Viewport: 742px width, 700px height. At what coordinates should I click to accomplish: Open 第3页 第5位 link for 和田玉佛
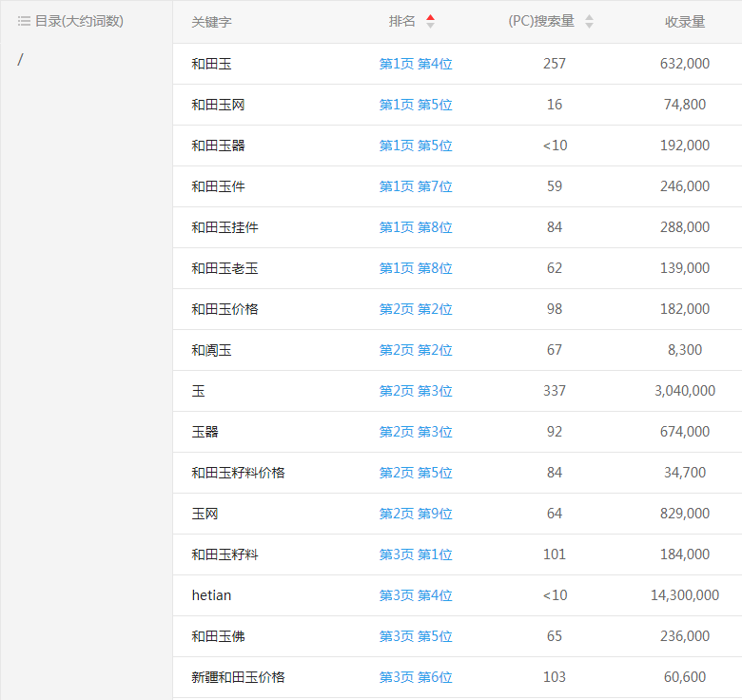click(416, 636)
